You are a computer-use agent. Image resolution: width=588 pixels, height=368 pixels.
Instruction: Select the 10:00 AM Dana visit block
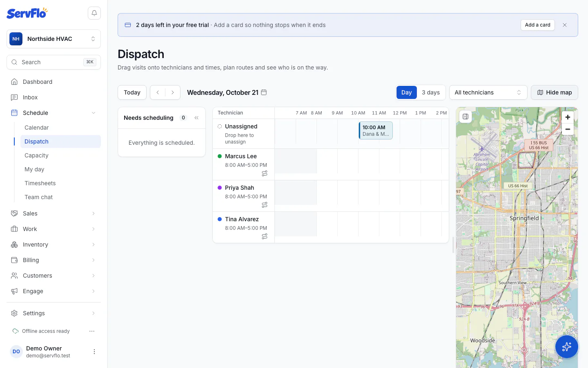376,130
